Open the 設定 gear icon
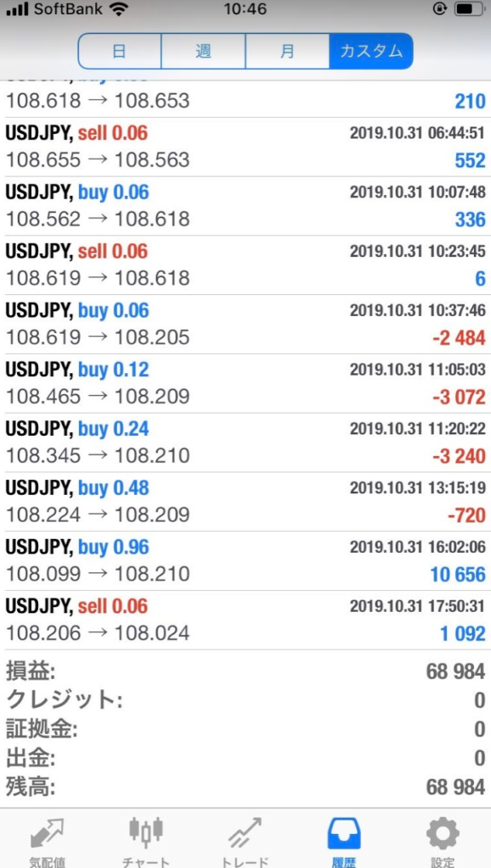The image size is (491, 868). 443,833
